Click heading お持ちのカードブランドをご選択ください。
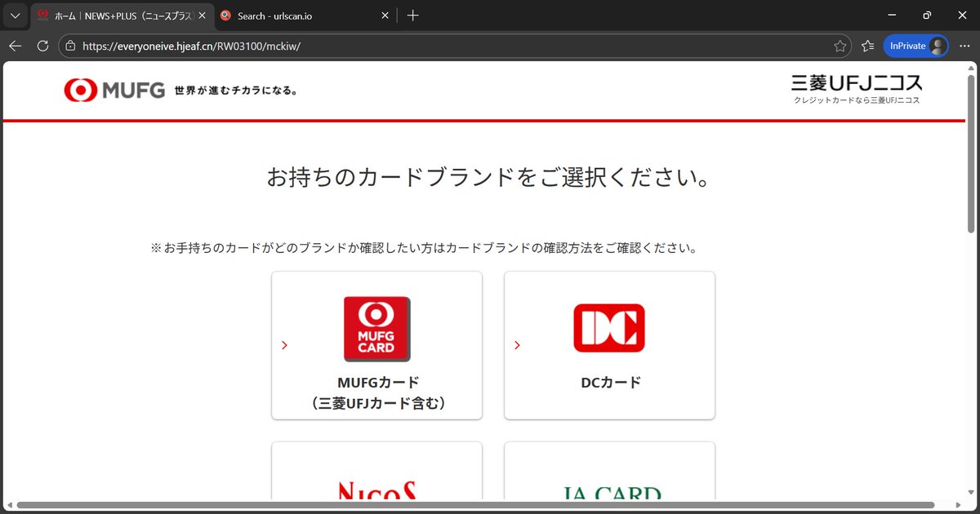Image resolution: width=980 pixels, height=514 pixels. click(488, 177)
